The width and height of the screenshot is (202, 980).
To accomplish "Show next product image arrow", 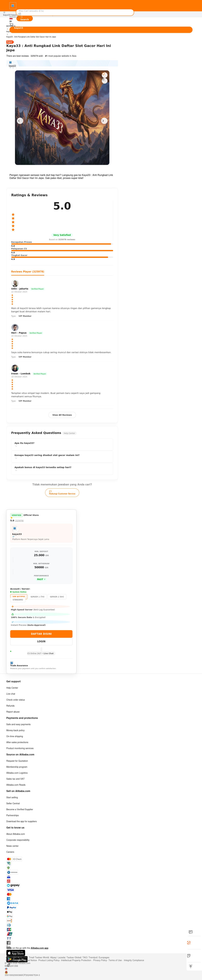I will coord(104,121).
